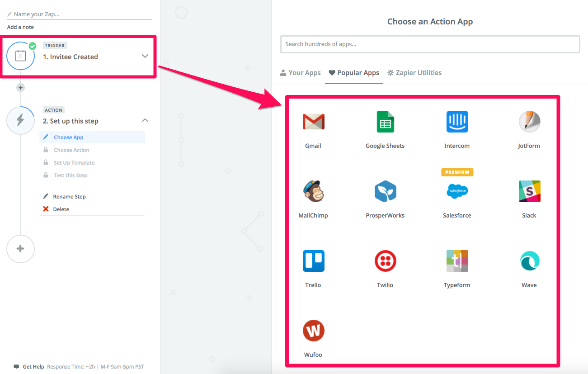The height and width of the screenshot is (374, 588).
Task: Pick the Intercom app icon
Action: [x=457, y=122]
